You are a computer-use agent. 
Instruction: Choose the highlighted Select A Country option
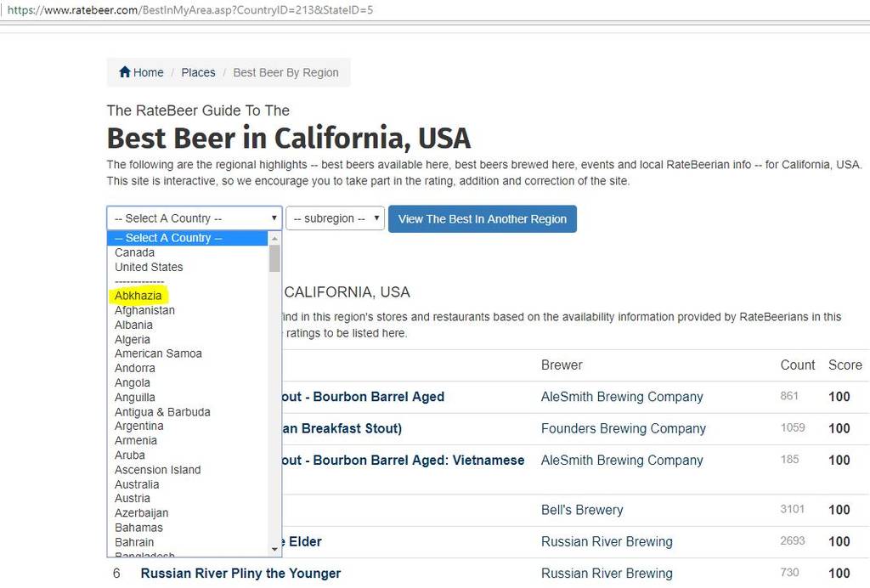pos(188,238)
